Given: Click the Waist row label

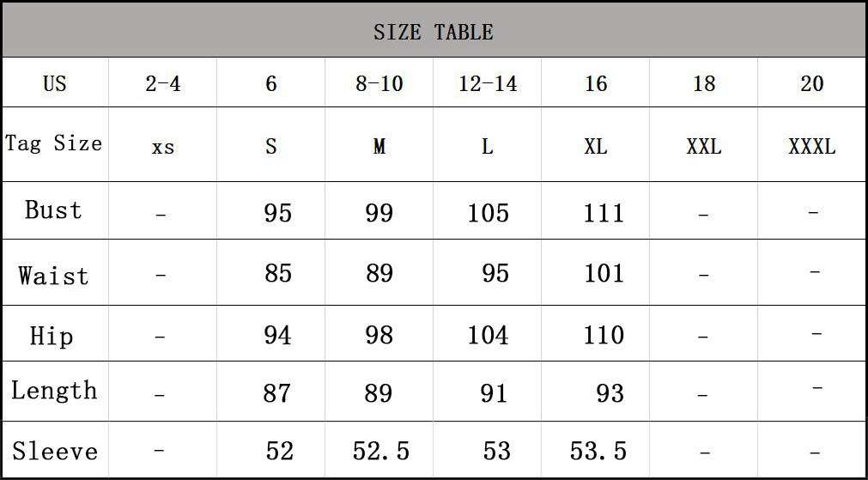Looking at the screenshot, I should pos(53,276).
